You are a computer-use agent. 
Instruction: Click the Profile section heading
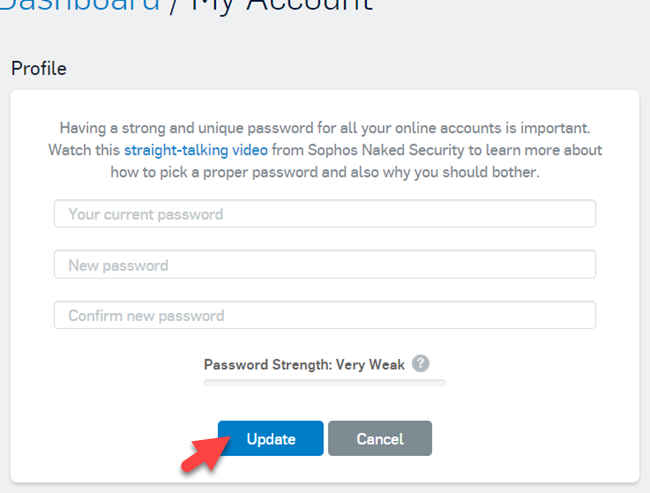[38, 69]
